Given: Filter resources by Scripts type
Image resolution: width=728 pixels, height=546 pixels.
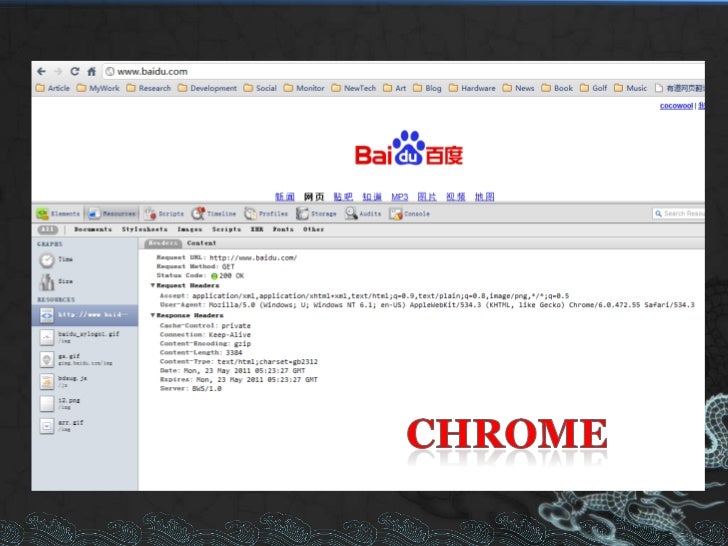Looking at the screenshot, I should point(227,229).
